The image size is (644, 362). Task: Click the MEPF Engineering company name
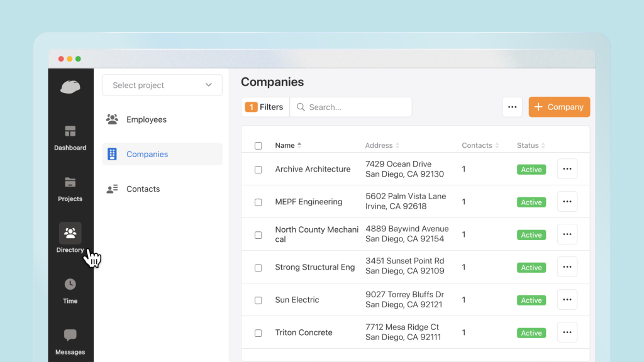point(308,202)
